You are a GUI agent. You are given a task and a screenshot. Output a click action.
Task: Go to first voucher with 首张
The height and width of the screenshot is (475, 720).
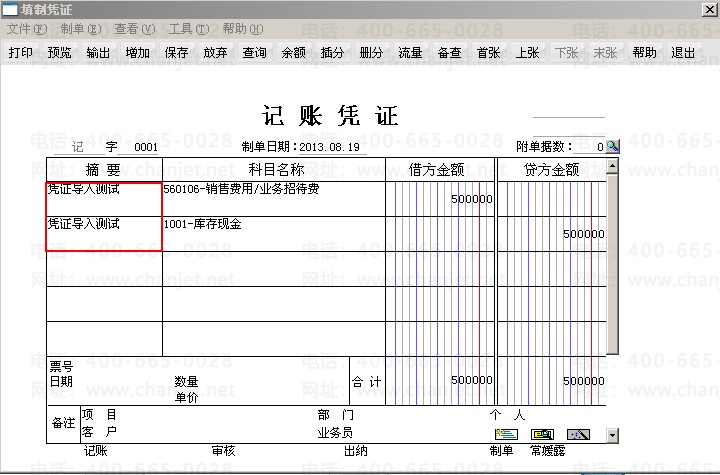pyautogui.click(x=488, y=53)
